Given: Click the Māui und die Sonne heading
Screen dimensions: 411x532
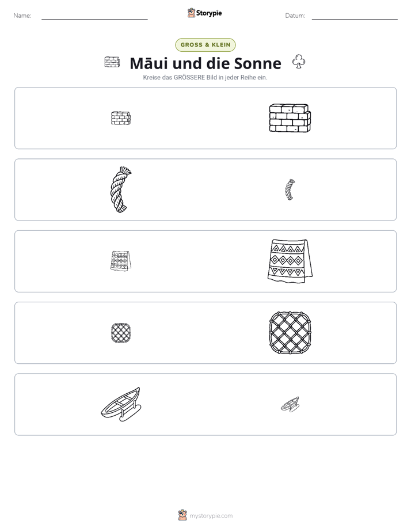Looking at the screenshot, I should 205,63.
